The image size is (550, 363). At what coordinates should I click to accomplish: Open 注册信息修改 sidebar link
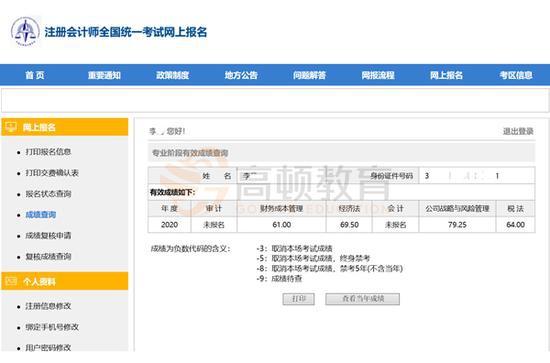(x=48, y=306)
